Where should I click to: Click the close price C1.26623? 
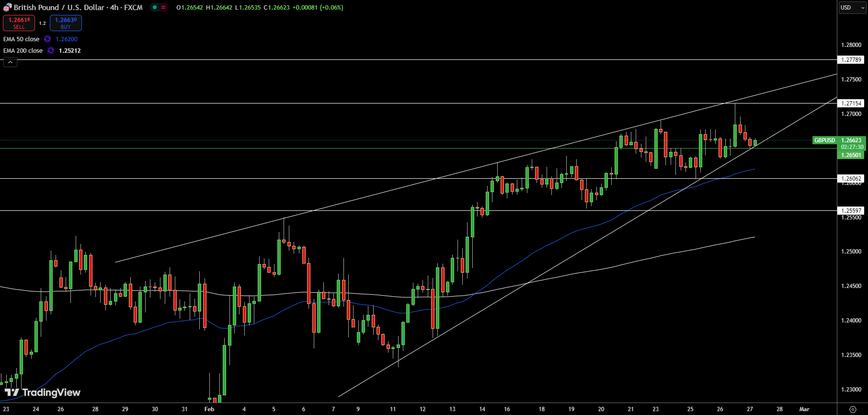276,7
